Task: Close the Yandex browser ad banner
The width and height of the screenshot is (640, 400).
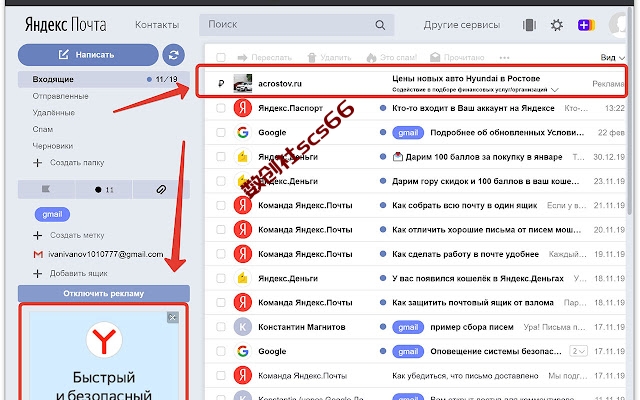Action: [x=173, y=318]
